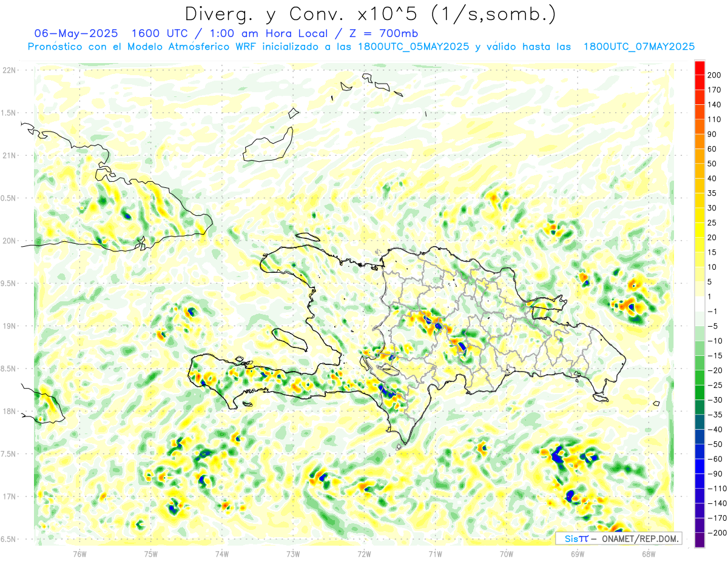Image resolution: width=728 pixels, height=562 pixels.
Task: Click the '22N' latitude label
Action: [8, 70]
